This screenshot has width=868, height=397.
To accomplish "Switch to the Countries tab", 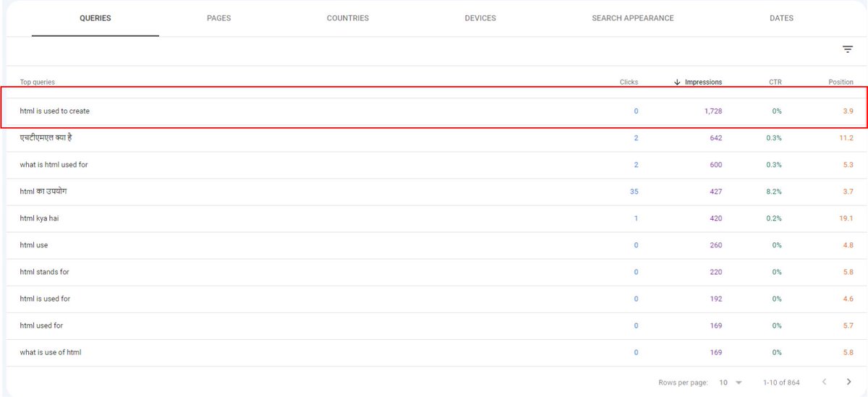I will pyautogui.click(x=348, y=18).
